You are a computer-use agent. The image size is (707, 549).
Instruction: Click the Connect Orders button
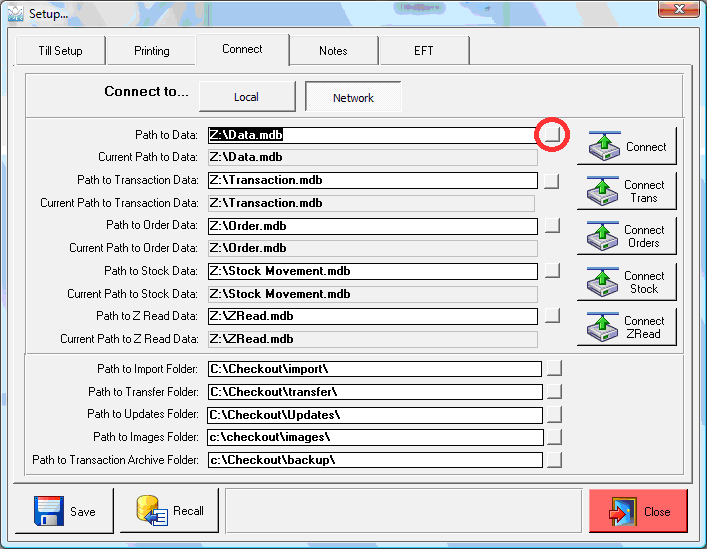(627, 236)
